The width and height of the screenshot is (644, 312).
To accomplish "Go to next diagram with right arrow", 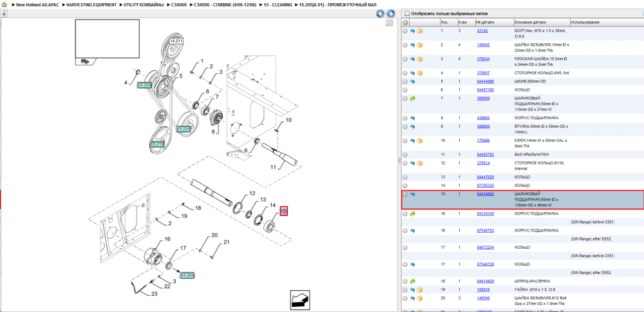I will tap(391, 14).
